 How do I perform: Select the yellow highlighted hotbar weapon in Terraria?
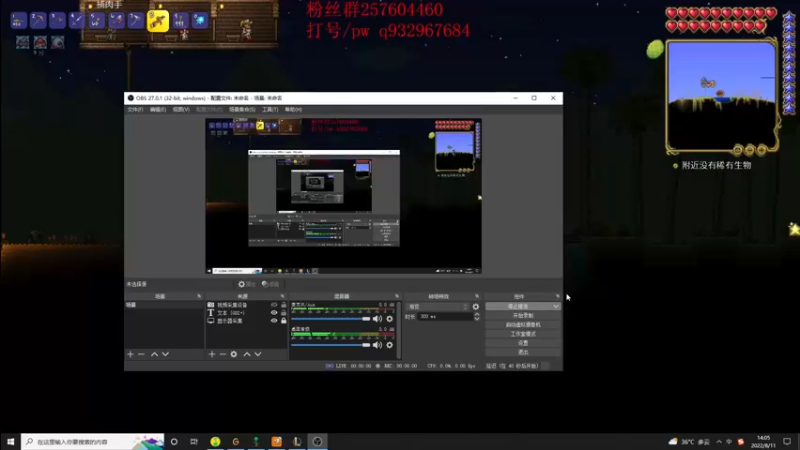(158, 21)
